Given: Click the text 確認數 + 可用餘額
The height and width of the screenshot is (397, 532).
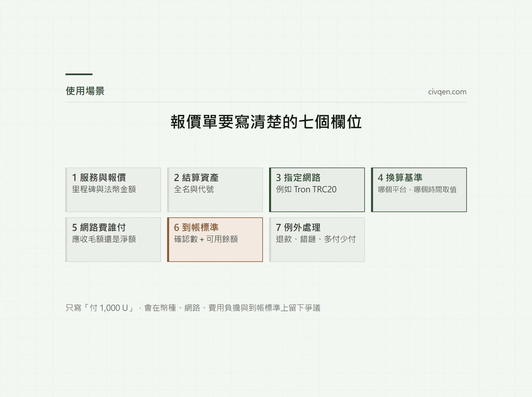Looking at the screenshot, I should 206,239.
